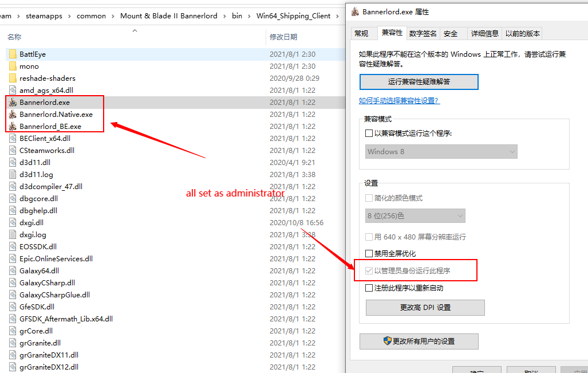Select the grGraniteDX11.dll file name

click(x=49, y=355)
